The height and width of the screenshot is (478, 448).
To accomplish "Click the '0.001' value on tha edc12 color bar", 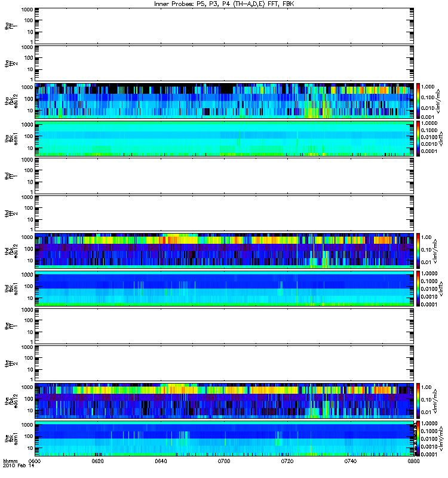I will click(428, 117).
